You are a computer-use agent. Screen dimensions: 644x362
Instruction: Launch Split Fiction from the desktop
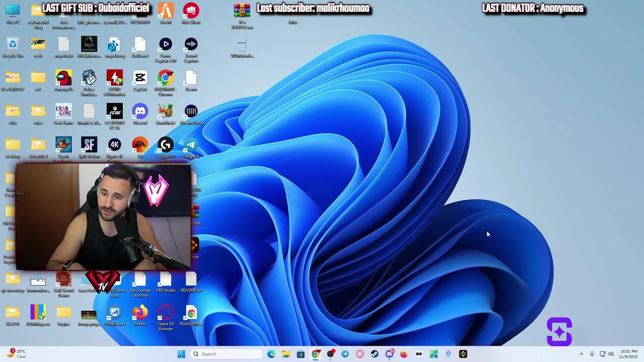click(89, 148)
